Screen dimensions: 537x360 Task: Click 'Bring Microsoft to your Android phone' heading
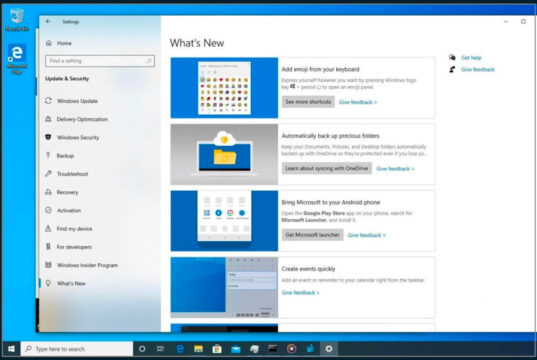(x=331, y=202)
